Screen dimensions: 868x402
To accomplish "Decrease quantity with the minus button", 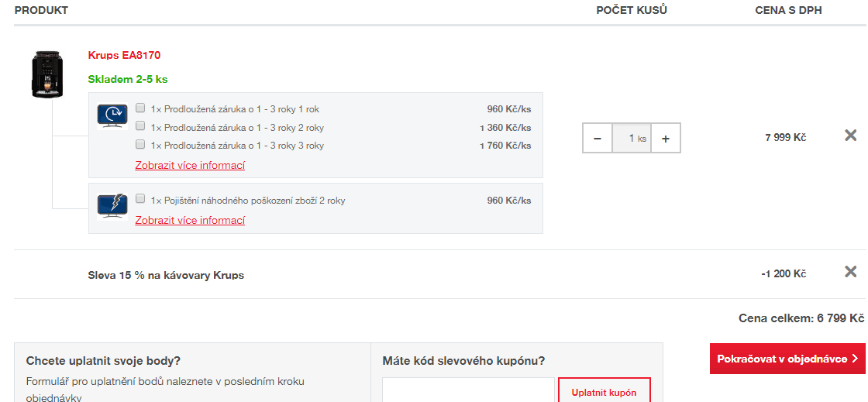I will pyautogui.click(x=598, y=138).
